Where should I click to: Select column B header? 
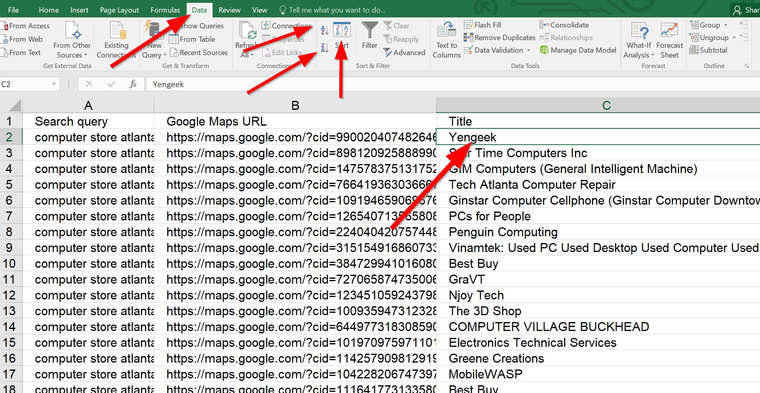tap(295, 105)
